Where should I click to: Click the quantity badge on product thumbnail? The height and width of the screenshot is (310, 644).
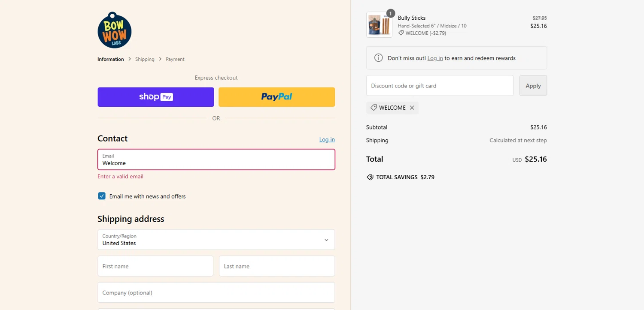tap(390, 13)
